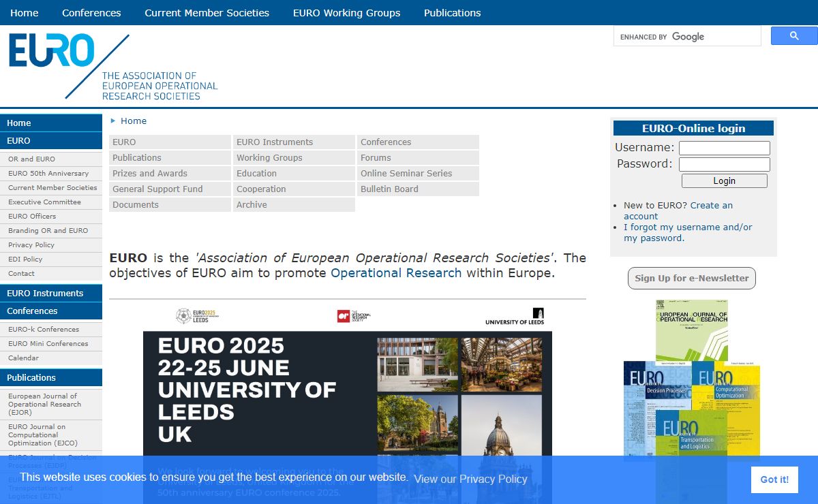818x504 pixels.
Task: Open Documents grid tile
Action: [170, 204]
